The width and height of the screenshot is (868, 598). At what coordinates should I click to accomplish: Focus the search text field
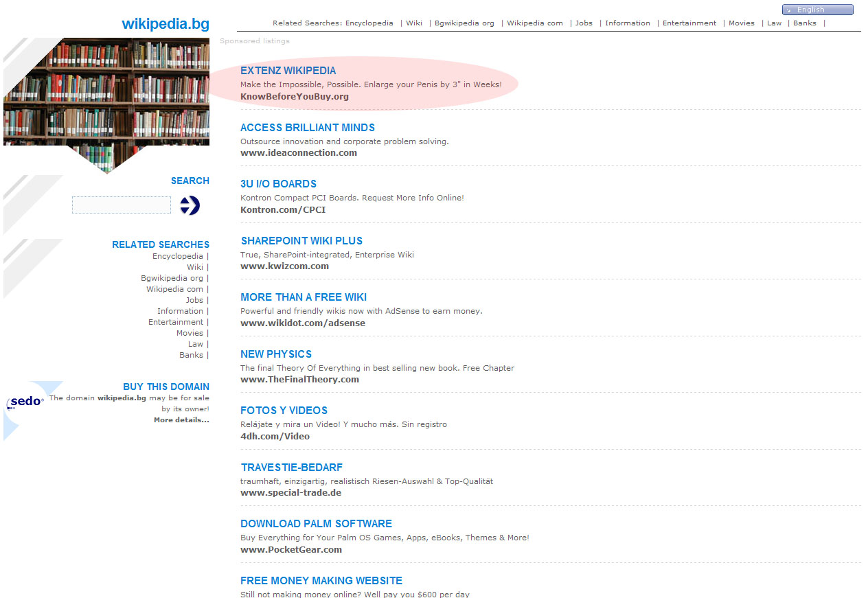click(122, 205)
